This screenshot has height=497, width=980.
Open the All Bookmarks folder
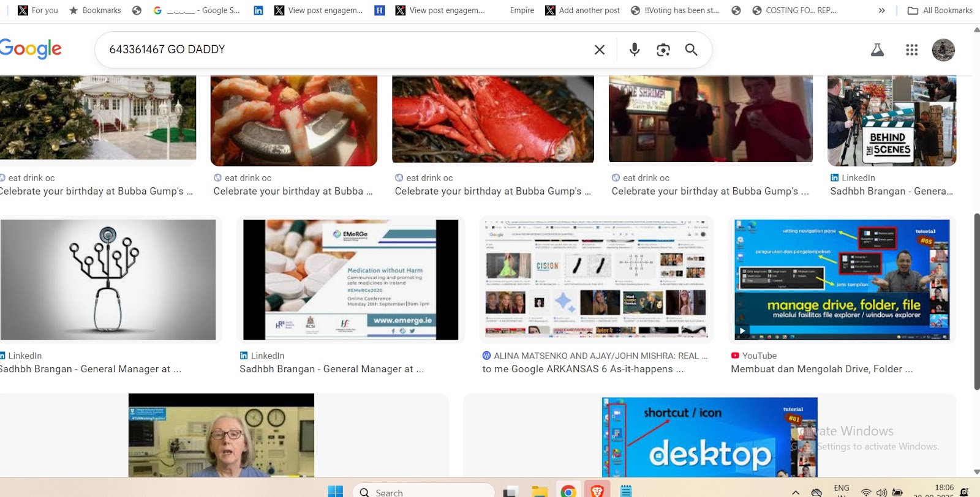pyautogui.click(x=940, y=10)
